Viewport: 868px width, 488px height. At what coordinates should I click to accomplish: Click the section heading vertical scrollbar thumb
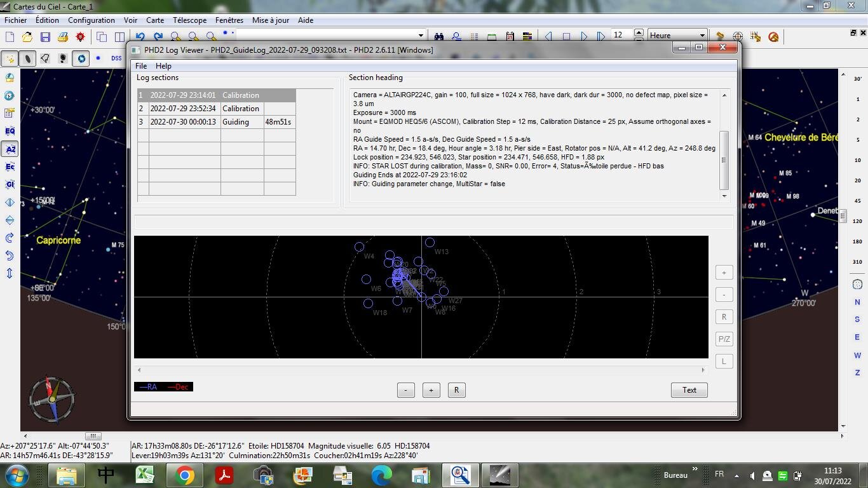[x=724, y=159]
